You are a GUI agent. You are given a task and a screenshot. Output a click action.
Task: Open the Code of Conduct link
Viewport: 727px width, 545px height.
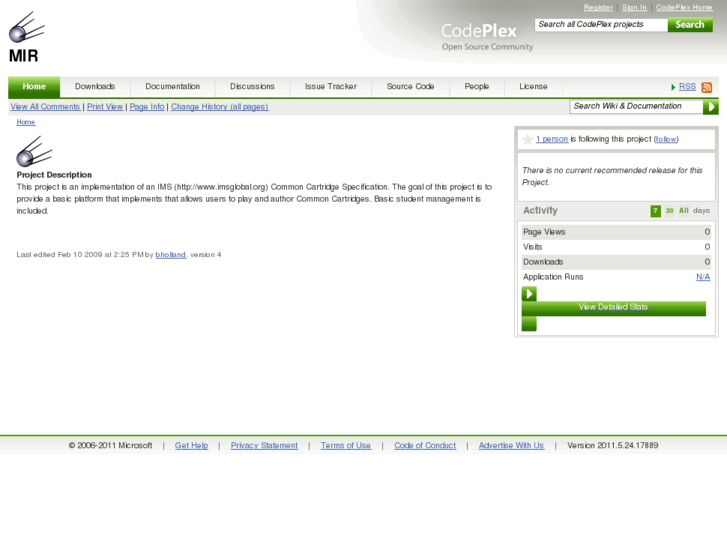pyautogui.click(x=425, y=445)
